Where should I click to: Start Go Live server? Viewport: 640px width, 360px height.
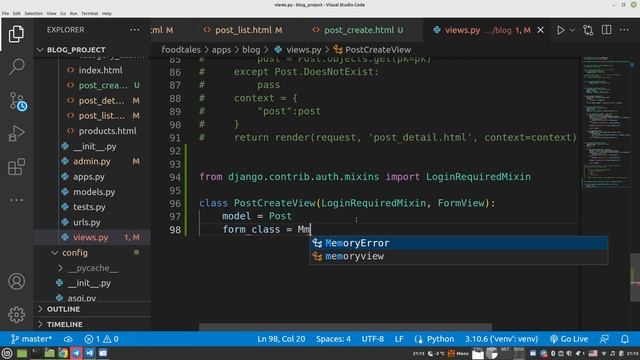[x=569, y=339]
